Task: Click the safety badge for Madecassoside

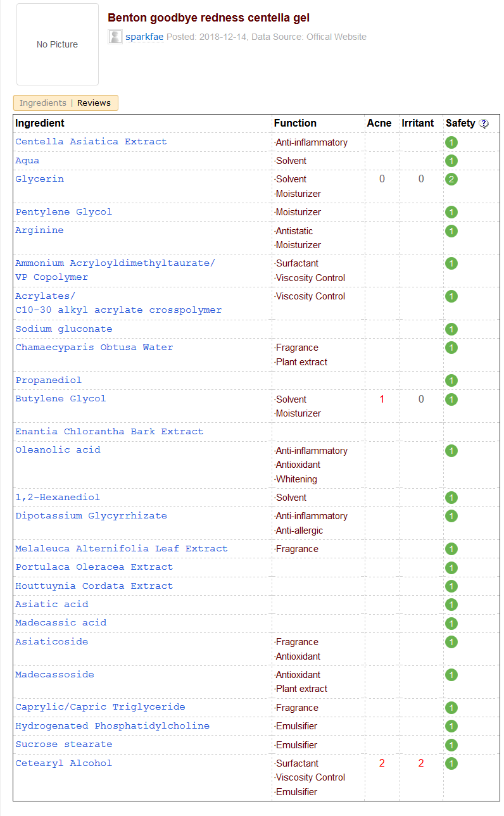Action: click(x=451, y=675)
